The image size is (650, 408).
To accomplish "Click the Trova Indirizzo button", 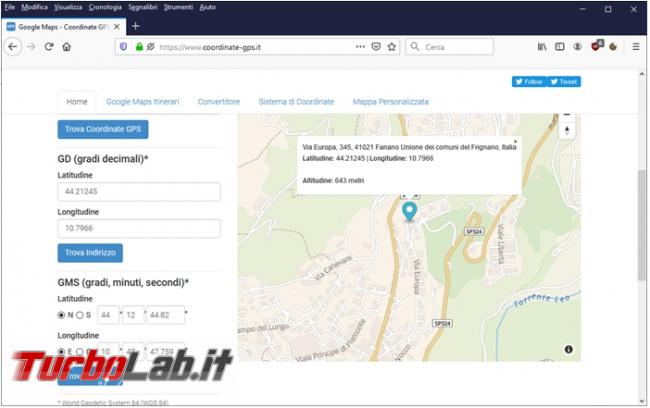I will 90,253.
